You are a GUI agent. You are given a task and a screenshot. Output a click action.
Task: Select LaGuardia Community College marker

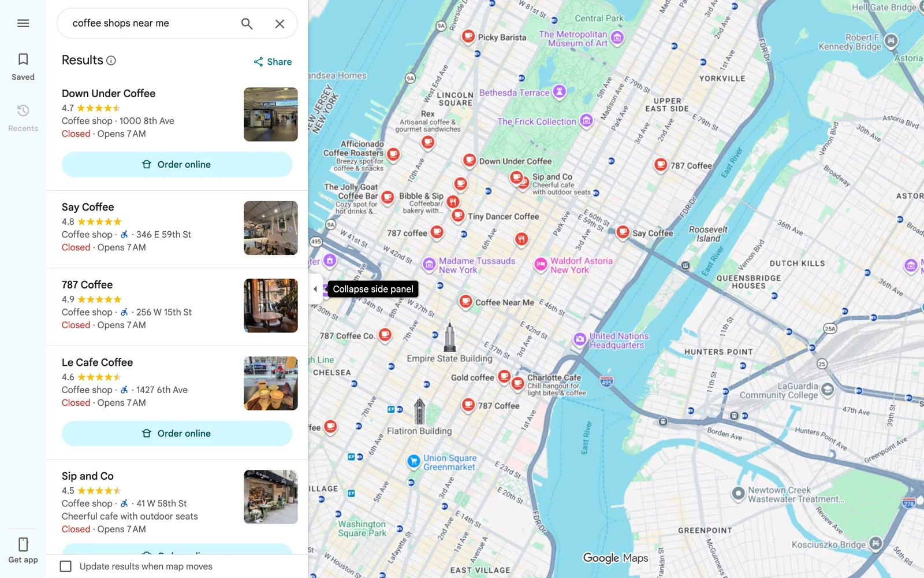(x=827, y=390)
